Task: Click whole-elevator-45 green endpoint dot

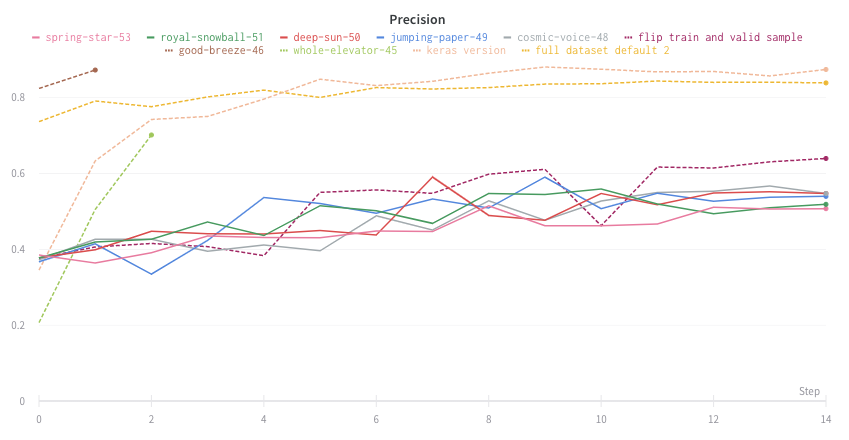Action: point(151,135)
